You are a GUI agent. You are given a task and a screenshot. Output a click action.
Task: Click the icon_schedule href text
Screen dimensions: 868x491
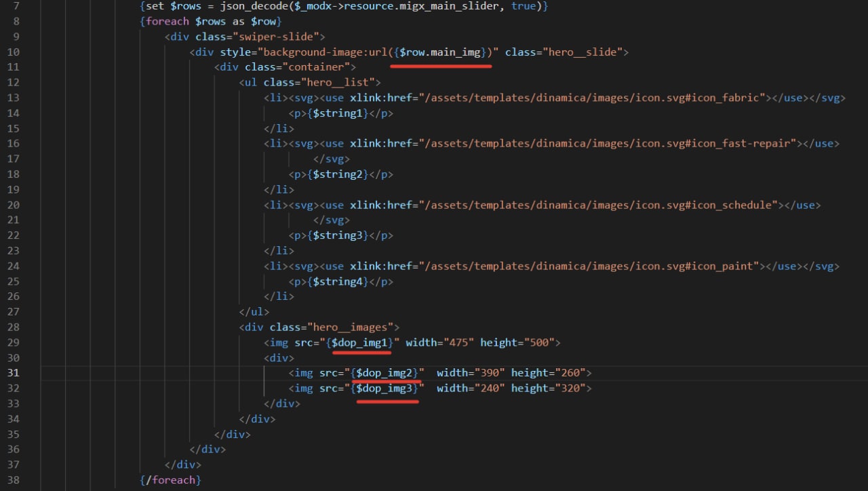pyautogui.click(x=598, y=205)
